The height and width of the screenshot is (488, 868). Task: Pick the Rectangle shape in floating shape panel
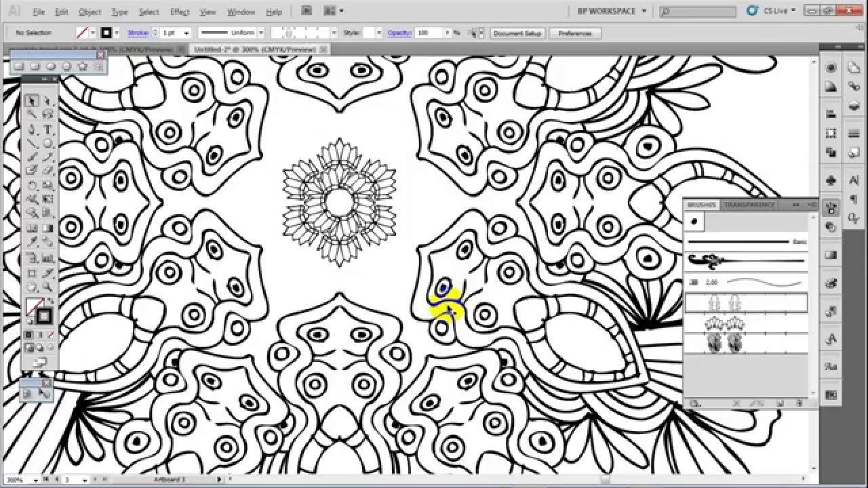click(19, 66)
